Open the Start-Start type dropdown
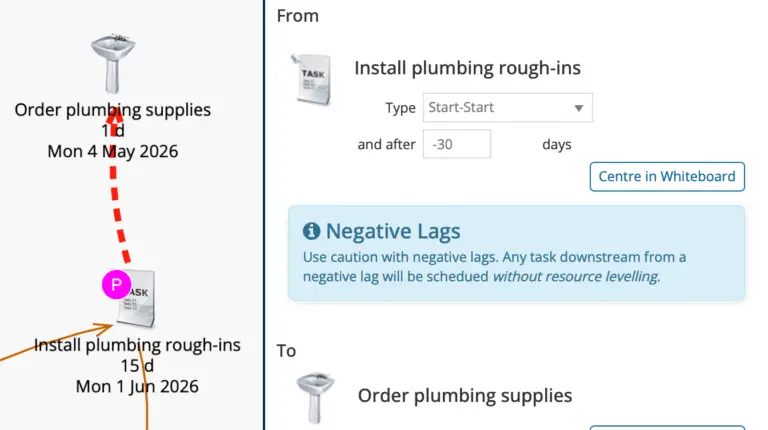 point(507,107)
